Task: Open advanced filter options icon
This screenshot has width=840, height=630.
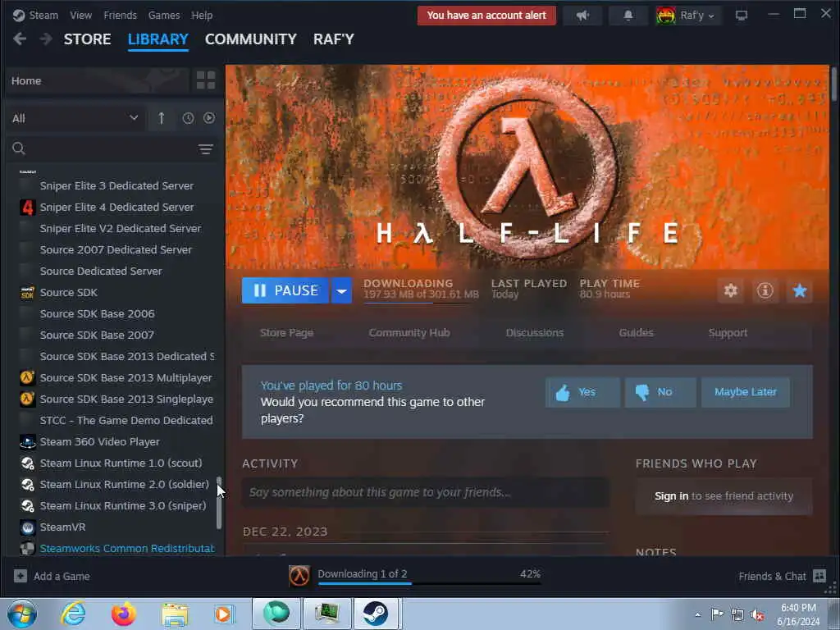Action: [206, 149]
